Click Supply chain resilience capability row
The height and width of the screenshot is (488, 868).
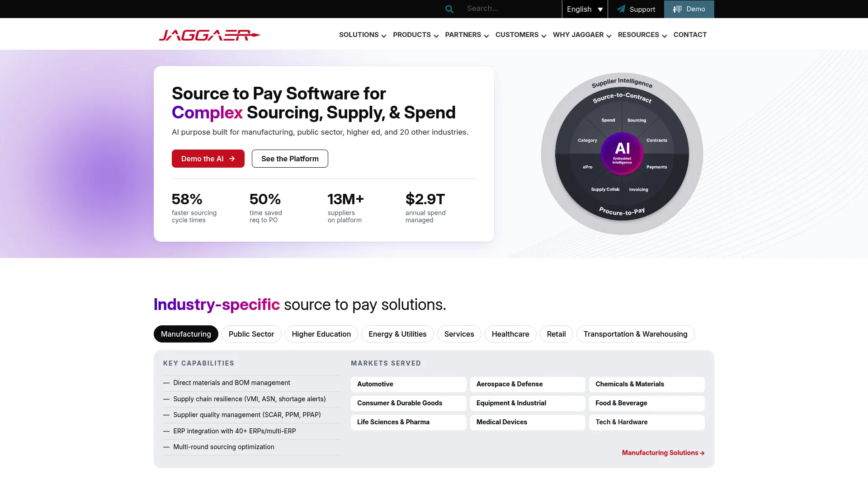pyautogui.click(x=251, y=399)
